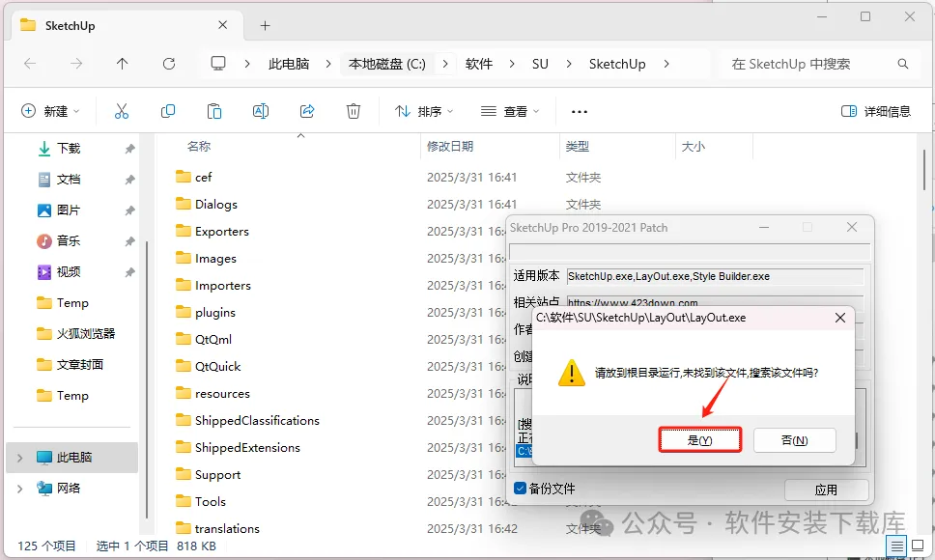Navigate to 本地磁盘 (C:) breadcrumb

[x=387, y=64]
